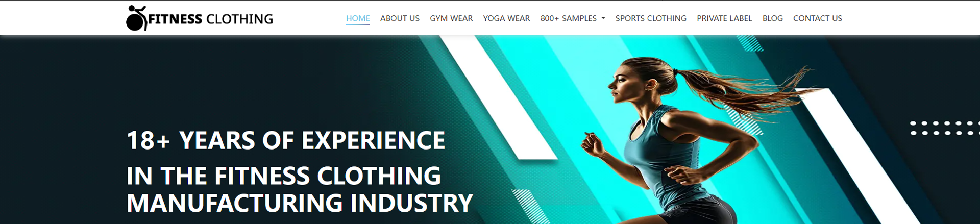The height and width of the screenshot is (224, 980).
Task: Visit the SPORTS CLOTHING page
Action: coord(651,18)
